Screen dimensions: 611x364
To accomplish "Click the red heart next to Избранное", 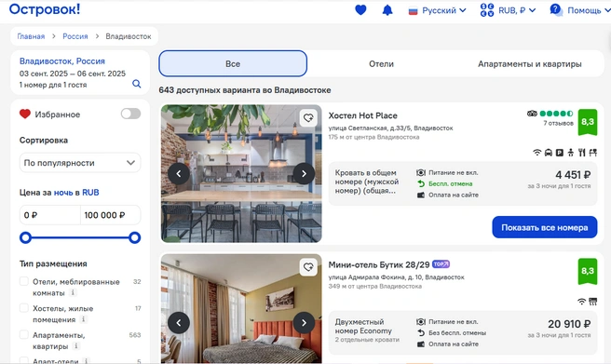I will click(x=25, y=115).
